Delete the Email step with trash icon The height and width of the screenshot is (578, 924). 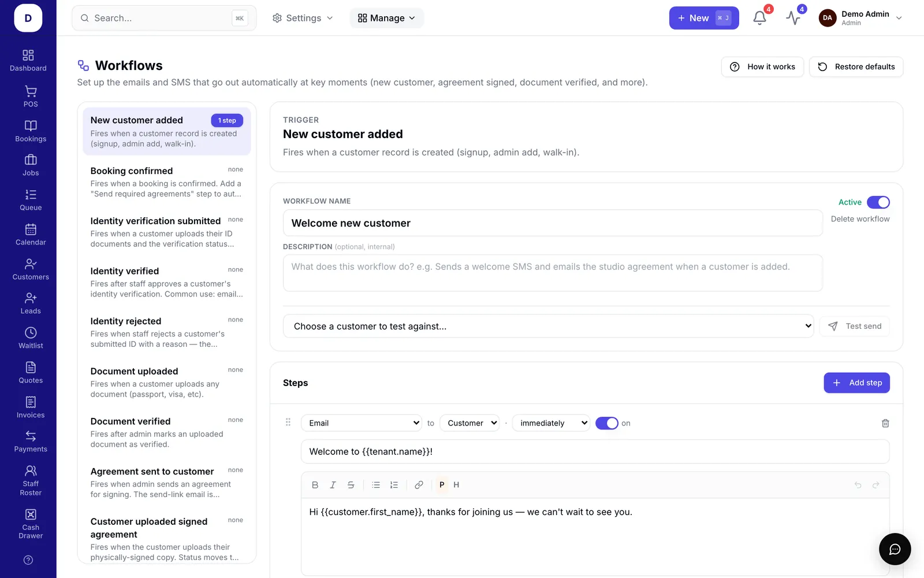(885, 423)
